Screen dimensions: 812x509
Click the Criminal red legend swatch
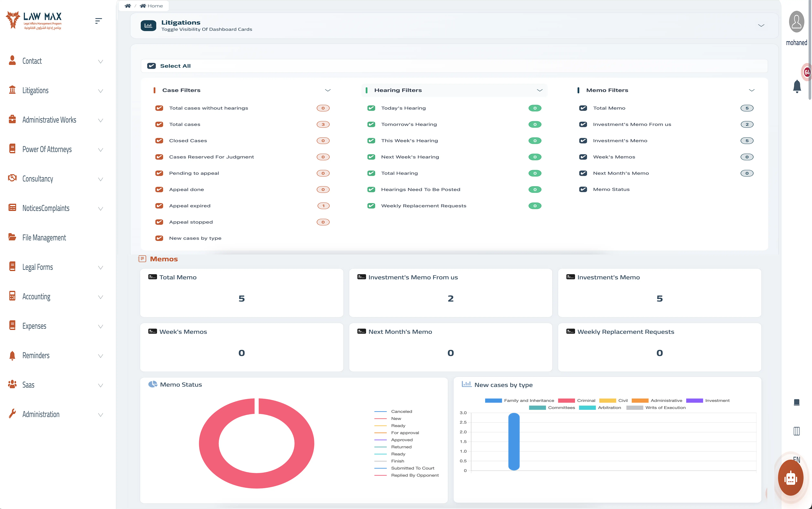tap(566, 401)
